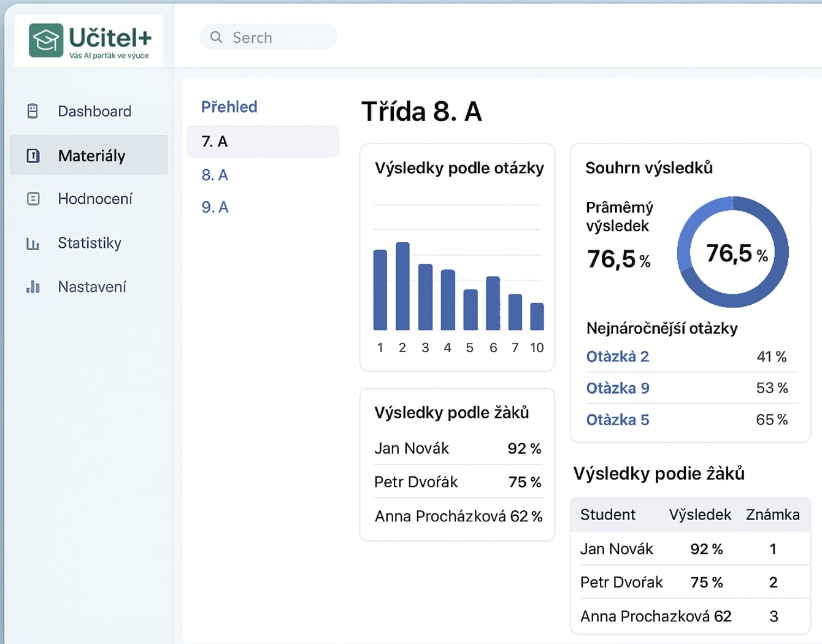This screenshot has height=644, width=822.
Task: Select Jan Novák row in results table
Action: [690, 549]
